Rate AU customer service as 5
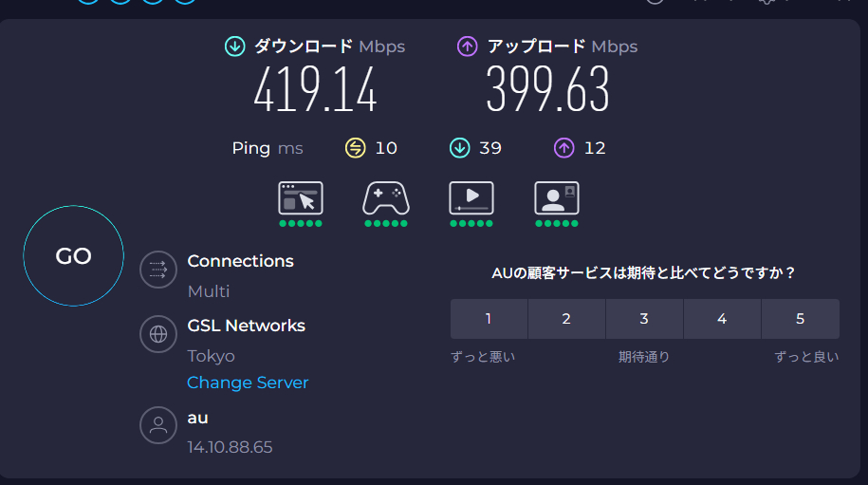This screenshot has height=485, width=868. click(800, 319)
